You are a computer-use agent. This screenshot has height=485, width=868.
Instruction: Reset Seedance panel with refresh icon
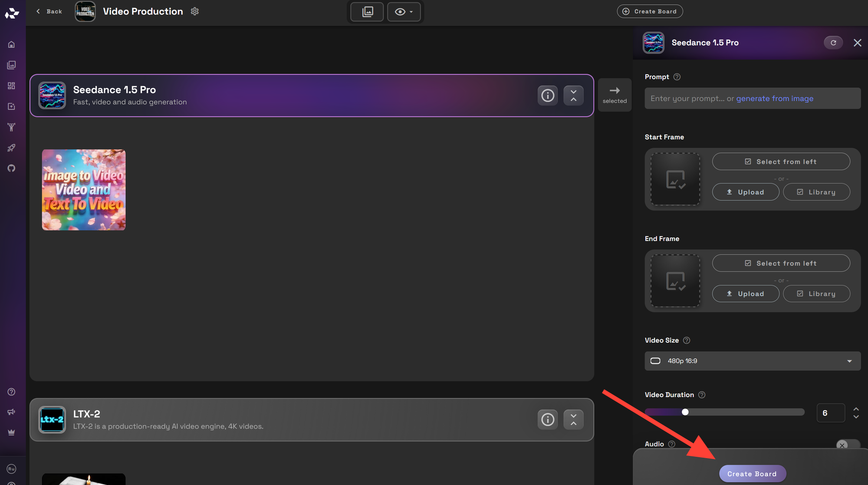coord(833,43)
